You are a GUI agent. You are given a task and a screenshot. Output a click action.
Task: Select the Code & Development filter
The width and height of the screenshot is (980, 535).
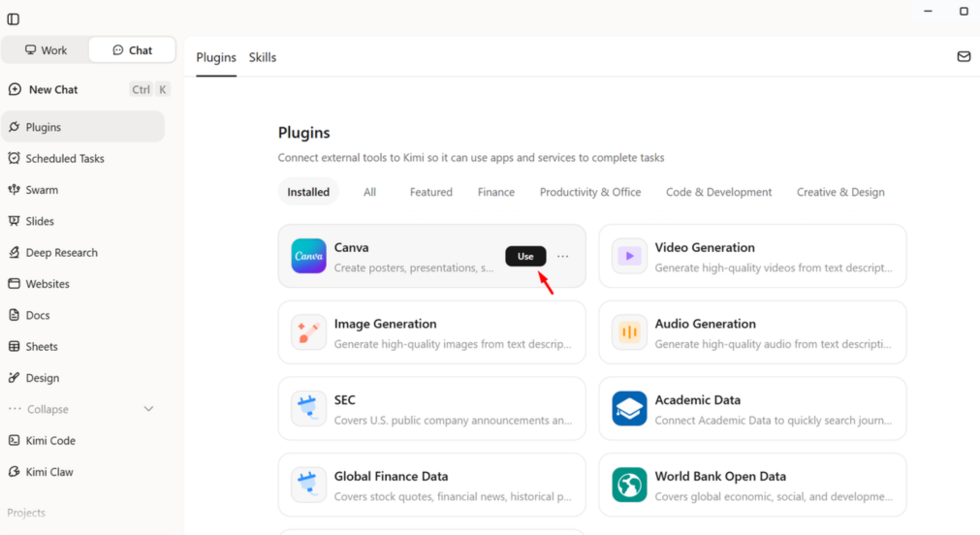coord(718,192)
